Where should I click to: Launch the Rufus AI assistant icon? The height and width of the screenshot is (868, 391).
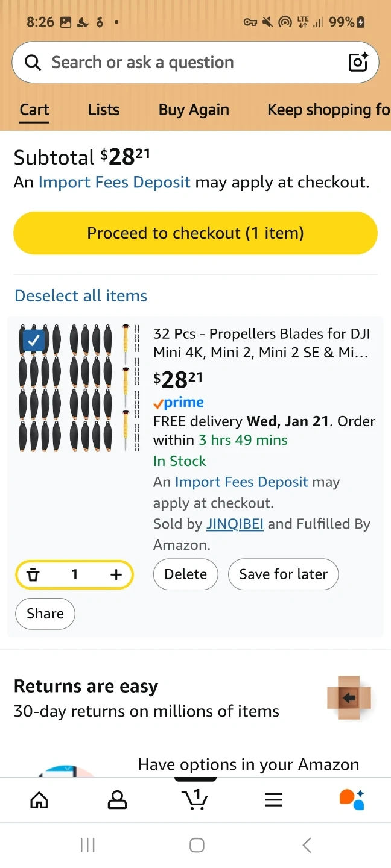click(352, 800)
